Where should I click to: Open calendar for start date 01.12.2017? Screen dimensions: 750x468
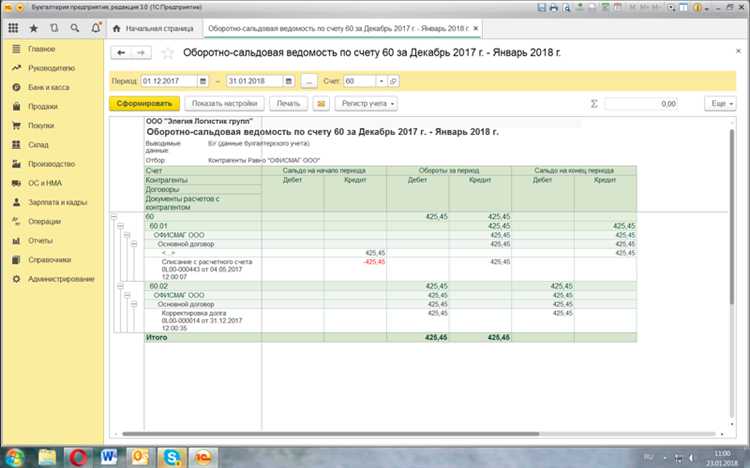point(203,81)
